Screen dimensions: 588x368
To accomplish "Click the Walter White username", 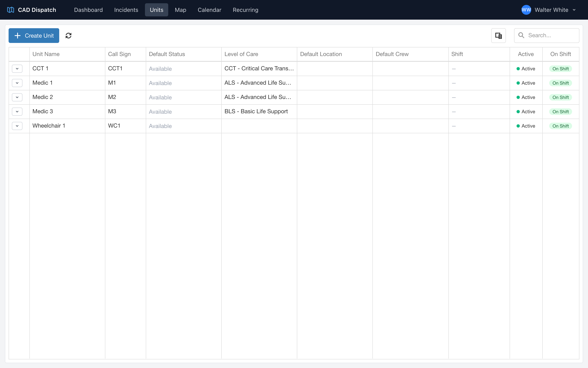I will [551, 10].
